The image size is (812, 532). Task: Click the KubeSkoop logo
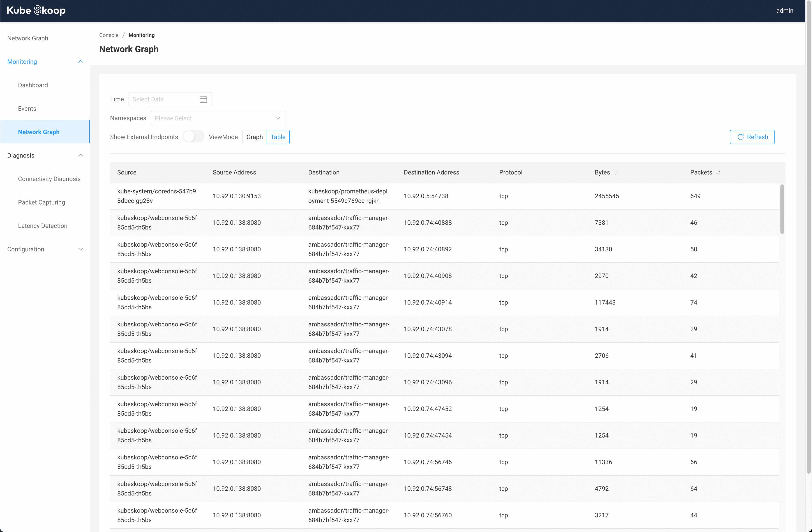point(36,11)
